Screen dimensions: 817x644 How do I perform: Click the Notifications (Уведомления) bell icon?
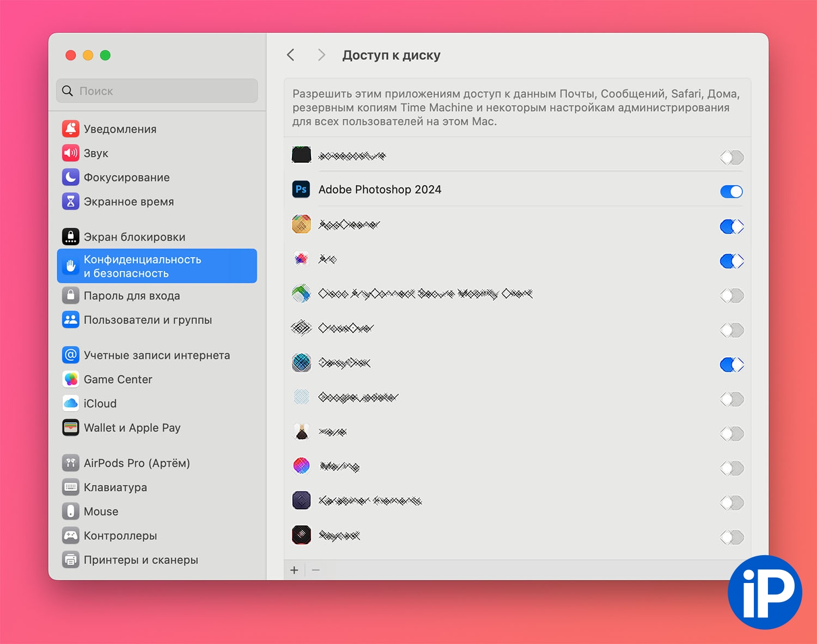[x=71, y=129]
